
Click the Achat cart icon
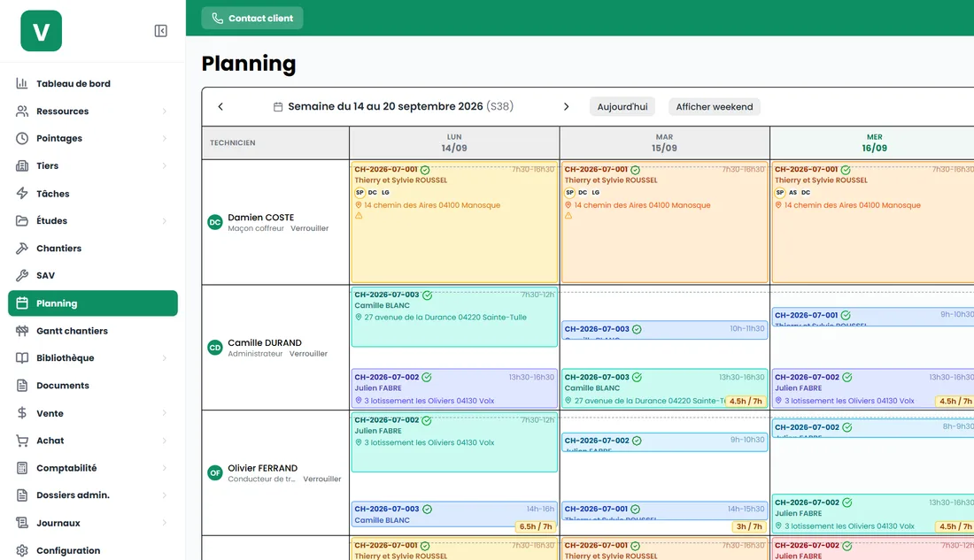click(x=22, y=441)
